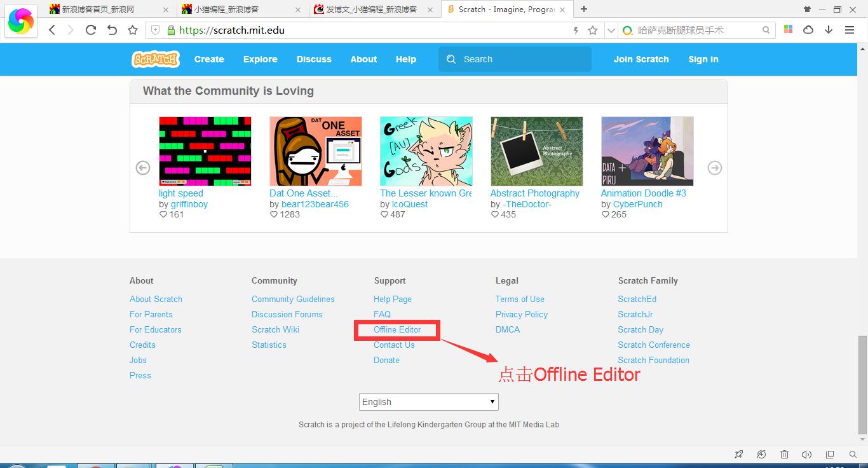Close the 新浪博客首页_新浪网 tab
This screenshot has height=468, width=868.
pyautogui.click(x=166, y=10)
